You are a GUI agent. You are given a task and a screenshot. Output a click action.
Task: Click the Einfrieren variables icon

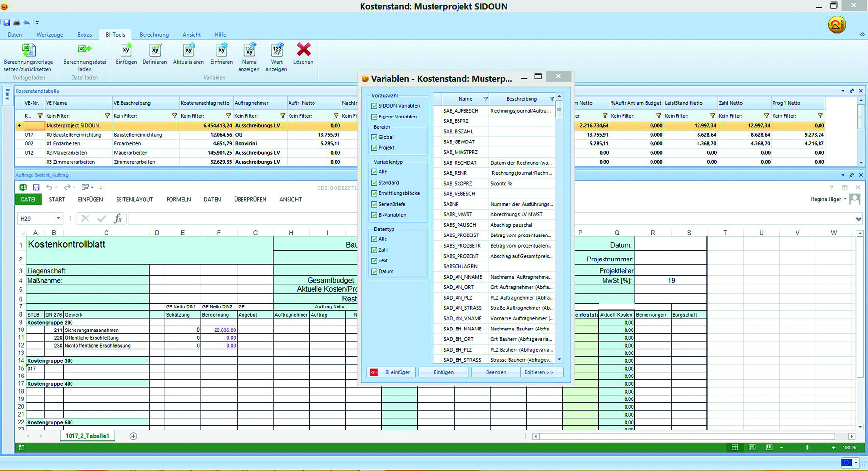click(x=221, y=49)
